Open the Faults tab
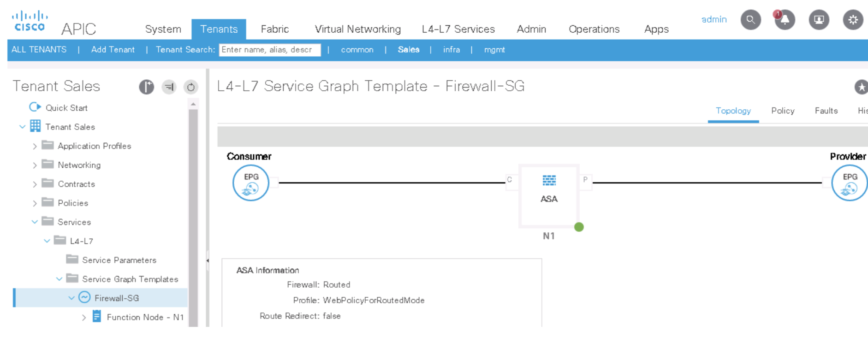The image size is (868, 342). point(826,111)
